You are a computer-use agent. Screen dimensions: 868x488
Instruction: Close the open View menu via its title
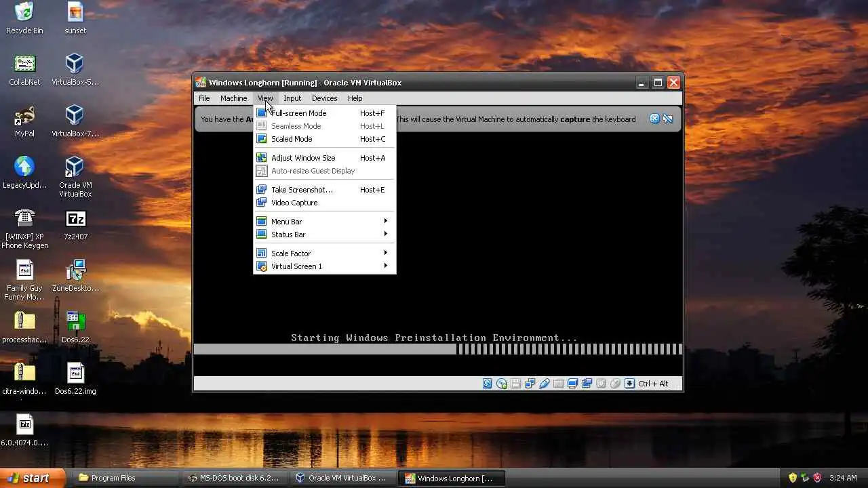pyautogui.click(x=265, y=98)
